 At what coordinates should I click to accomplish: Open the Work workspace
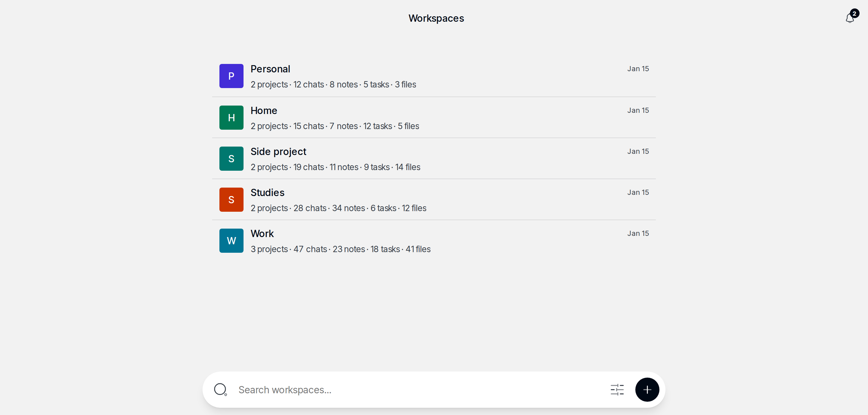tap(434, 241)
